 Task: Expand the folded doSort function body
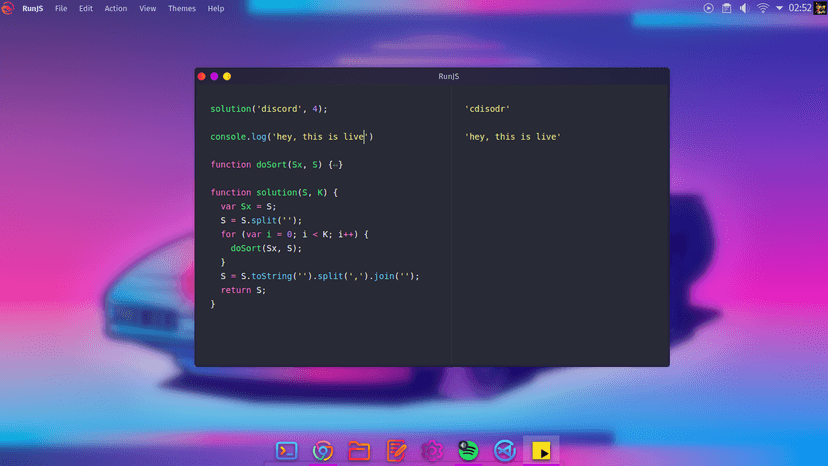click(336, 165)
